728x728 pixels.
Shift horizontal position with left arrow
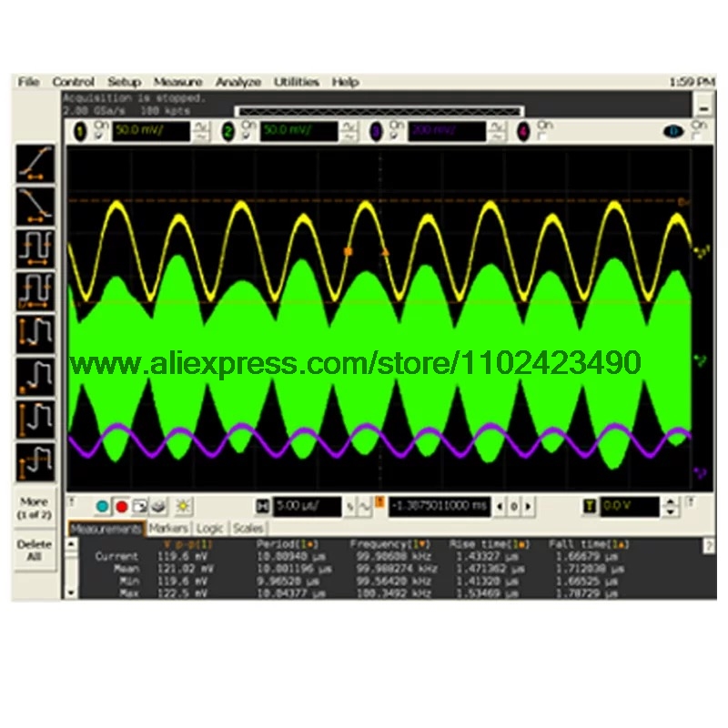[500, 507]
